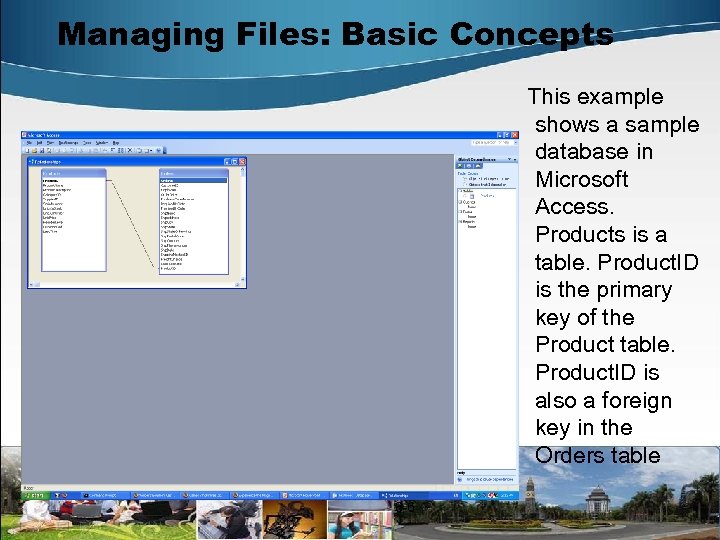Expand the Reports node in dependencies tree

tap(461, 221)
